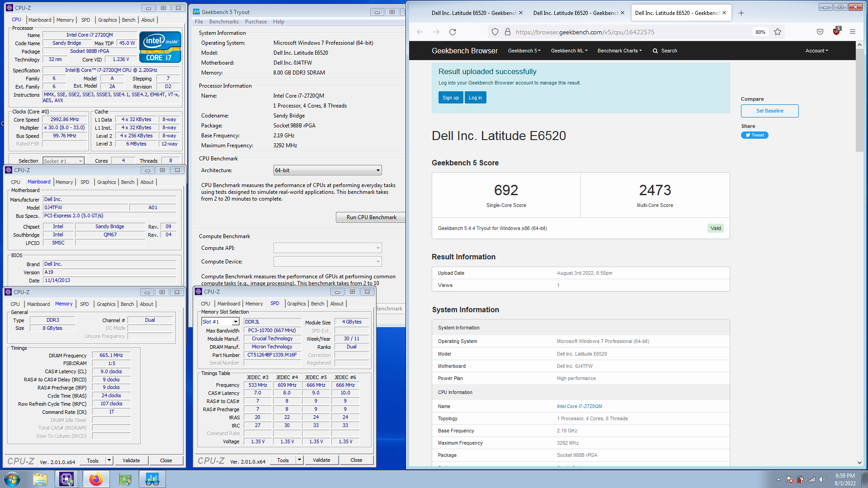Click Validate in Memory CPU-Z window
The height and width of the screenshot is (488, 868).
pos(131,460)
